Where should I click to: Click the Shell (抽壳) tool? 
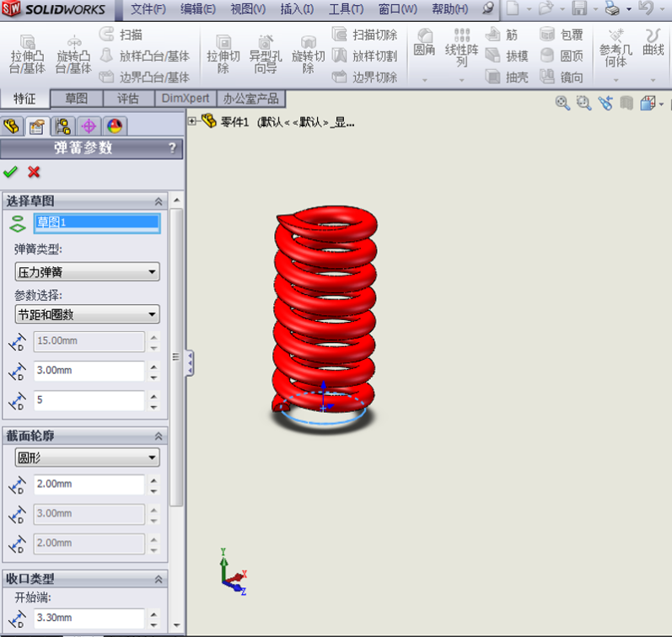507,78
